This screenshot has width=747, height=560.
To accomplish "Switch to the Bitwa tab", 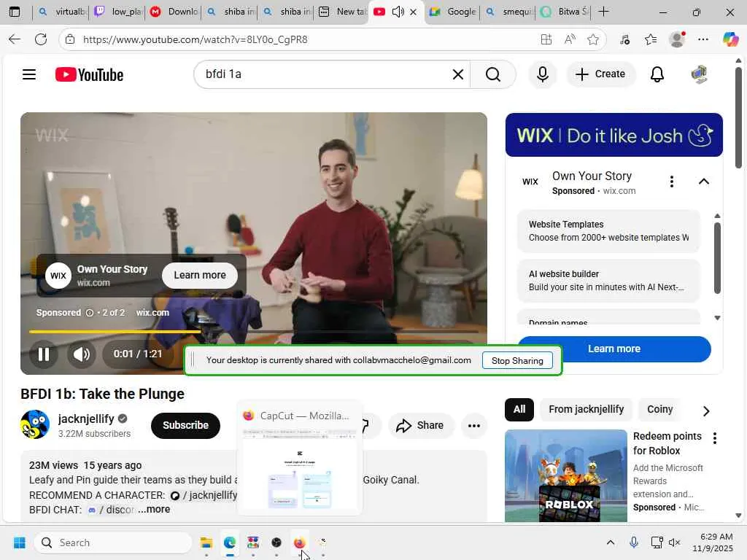I will (x=565, y=12).
